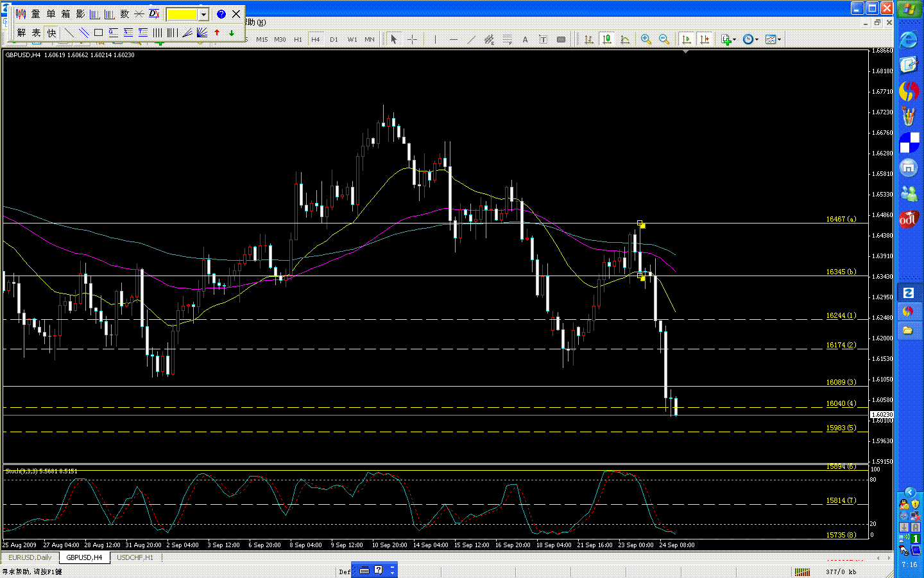Click the Dx delete icon in floating toolbar
Image resolution: width=924 pixels, height=578 pixels.
click(154, 13)
